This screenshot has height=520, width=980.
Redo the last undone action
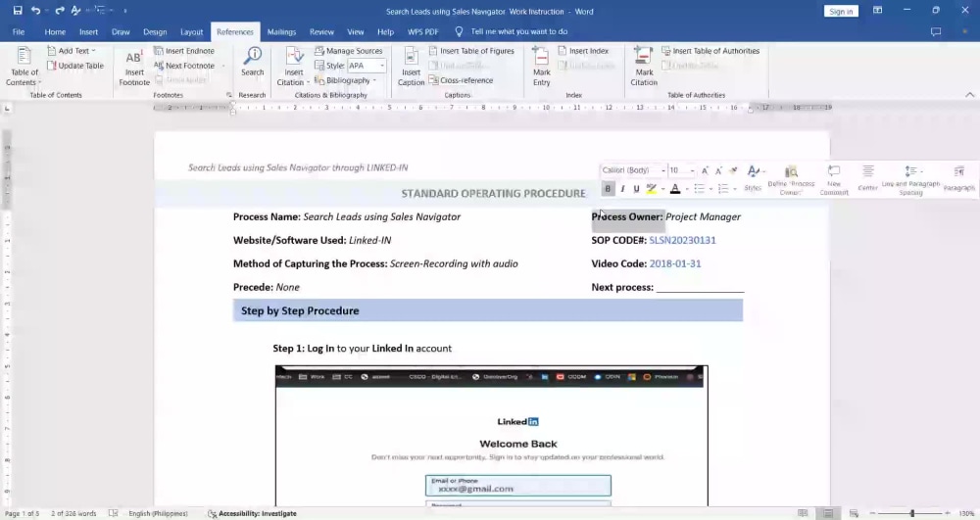point(60,11)
